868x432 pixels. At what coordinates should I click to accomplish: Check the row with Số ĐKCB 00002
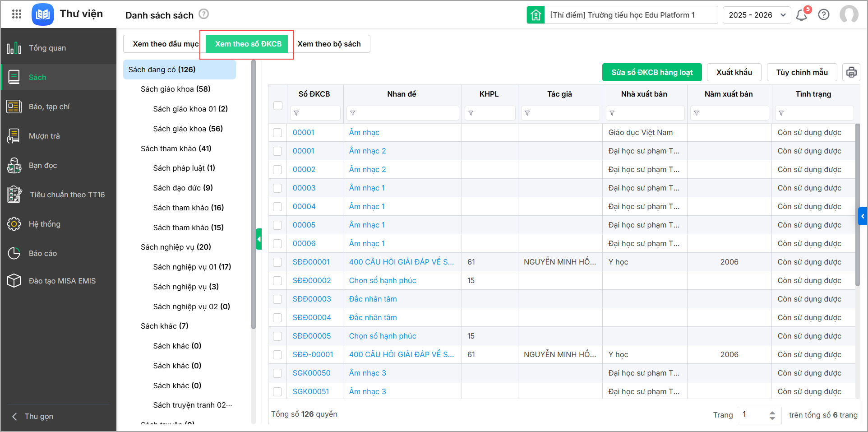[x=277, y=170]
